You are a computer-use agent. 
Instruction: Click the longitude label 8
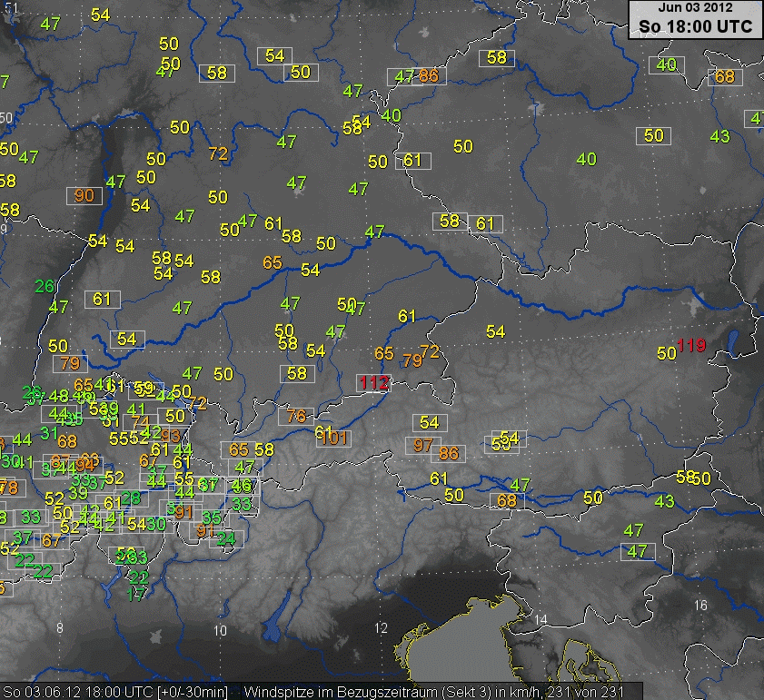coord(59,627)
